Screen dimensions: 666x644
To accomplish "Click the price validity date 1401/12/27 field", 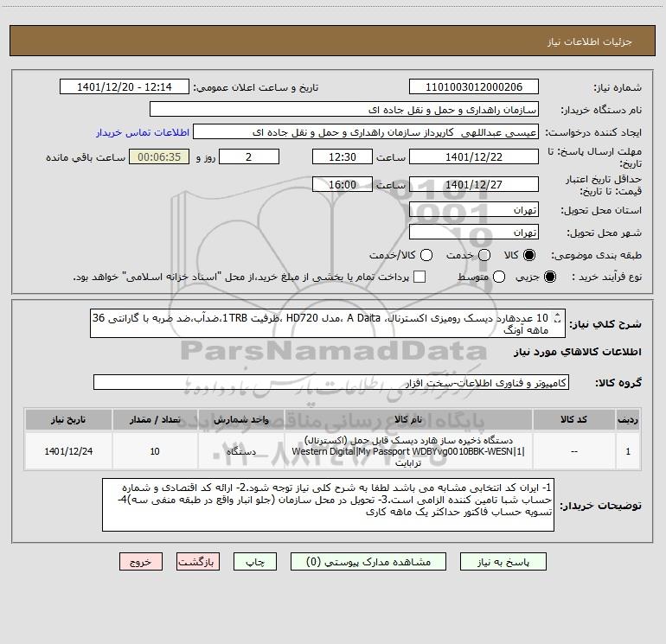I will point(474,184).
